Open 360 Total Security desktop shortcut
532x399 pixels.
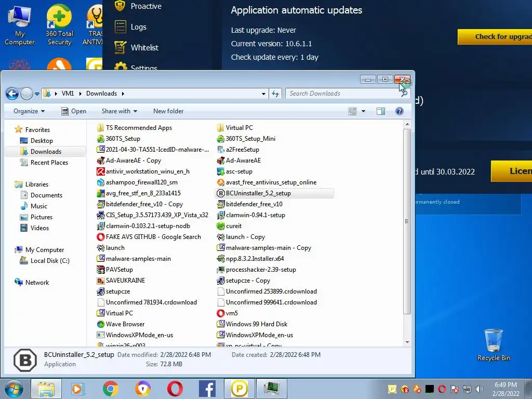point(59,24)
